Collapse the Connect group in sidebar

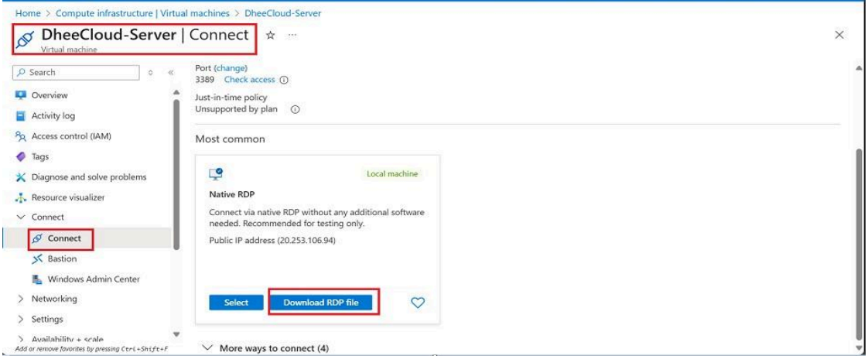coord(21,217)
